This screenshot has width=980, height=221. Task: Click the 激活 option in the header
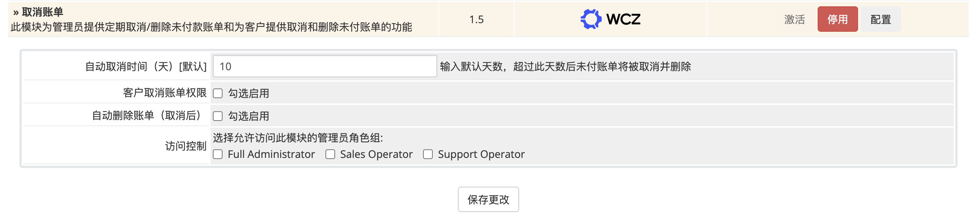794,20
